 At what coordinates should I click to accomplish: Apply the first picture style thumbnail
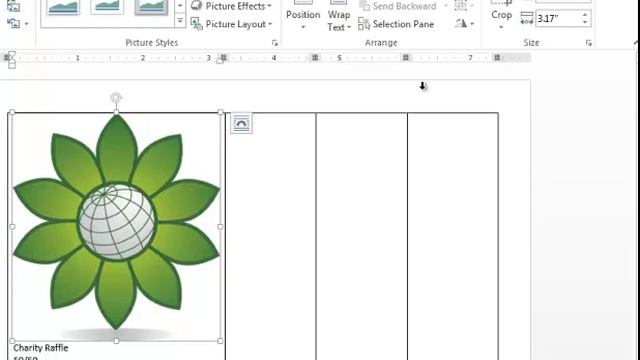(x=63, y=7)
